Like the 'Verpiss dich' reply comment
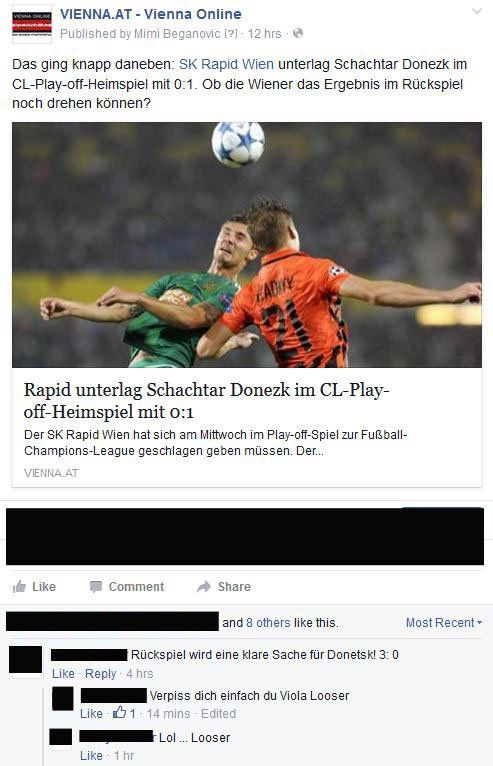Viewport: 493px width, 766px height. pyautogui.click(x=91, y=714)
